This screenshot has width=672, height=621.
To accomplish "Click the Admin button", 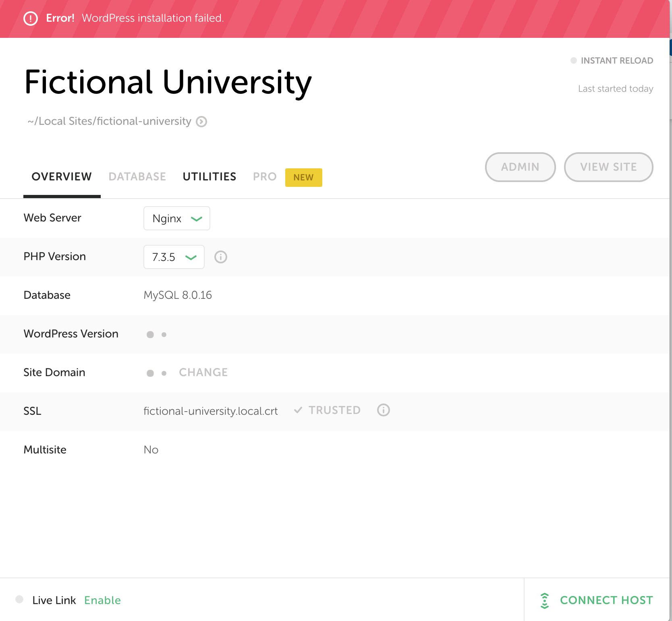I will pos(521,167).
